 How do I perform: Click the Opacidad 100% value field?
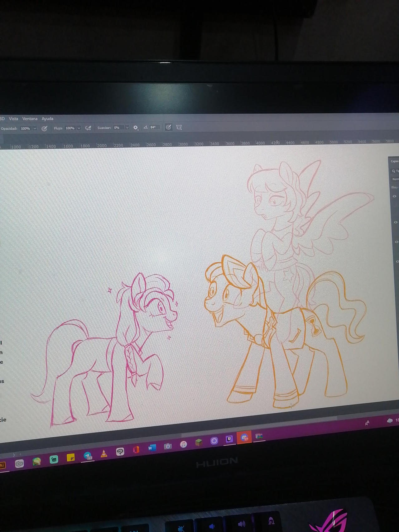click(x=25, y=128)
